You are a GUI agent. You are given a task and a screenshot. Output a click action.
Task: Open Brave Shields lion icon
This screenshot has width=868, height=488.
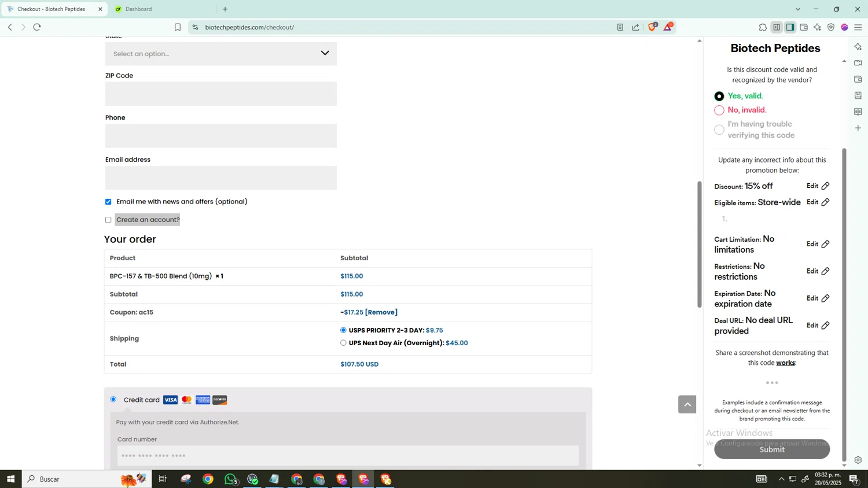652,27
